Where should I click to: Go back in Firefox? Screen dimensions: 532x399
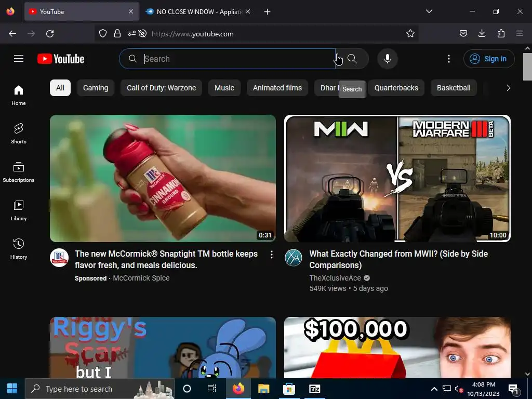click(12, 34)
